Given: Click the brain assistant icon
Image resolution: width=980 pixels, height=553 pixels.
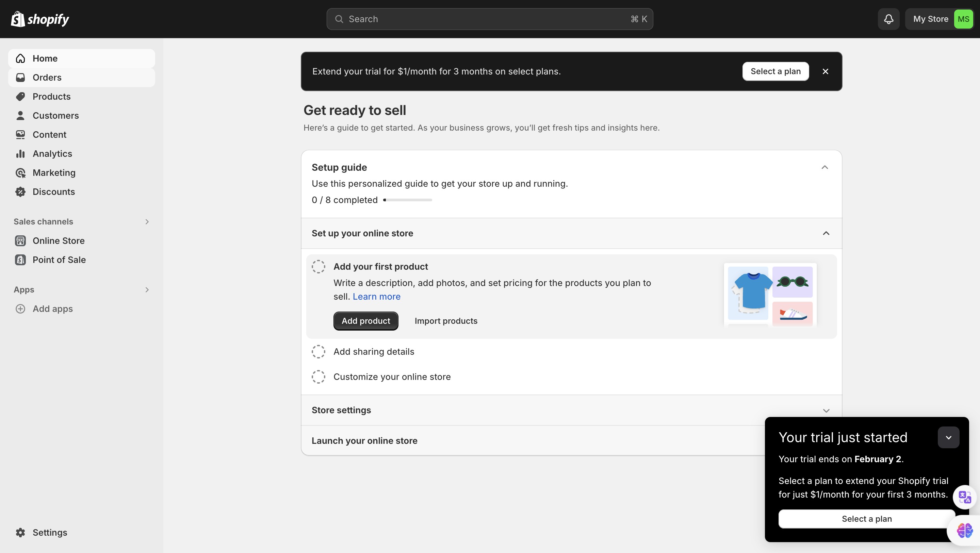Looking at the screenshot, I should [x=965, y=530].
